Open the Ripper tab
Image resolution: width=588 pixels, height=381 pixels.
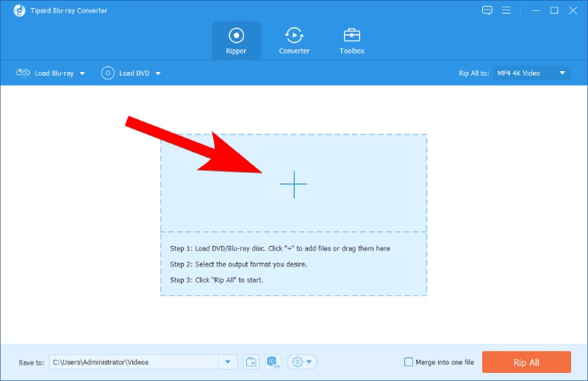coord(236,41)
